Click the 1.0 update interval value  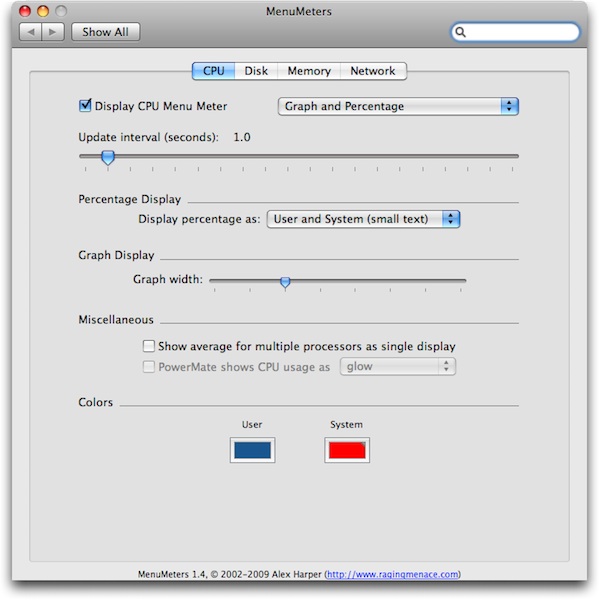[x=242, y=137]
